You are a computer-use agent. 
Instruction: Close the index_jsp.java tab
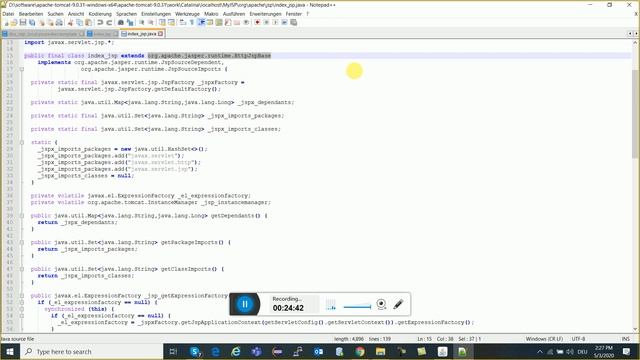tap(161, 33)
